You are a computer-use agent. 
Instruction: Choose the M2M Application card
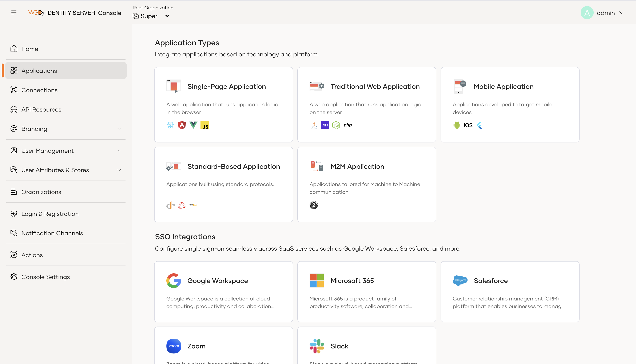pos(366,184)
